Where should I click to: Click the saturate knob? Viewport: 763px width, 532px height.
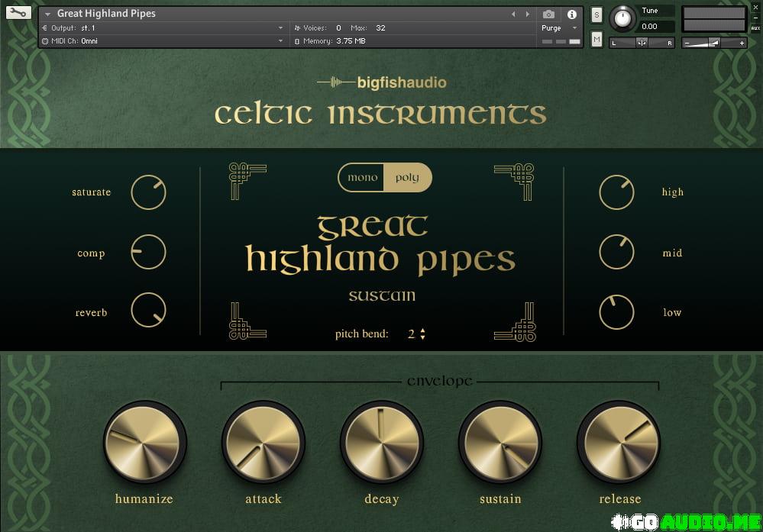pyautogui.click(x=148, y=192)
